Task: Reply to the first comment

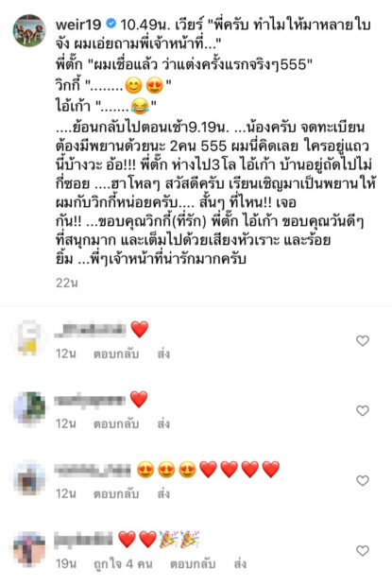Action: tap(116, 353)
